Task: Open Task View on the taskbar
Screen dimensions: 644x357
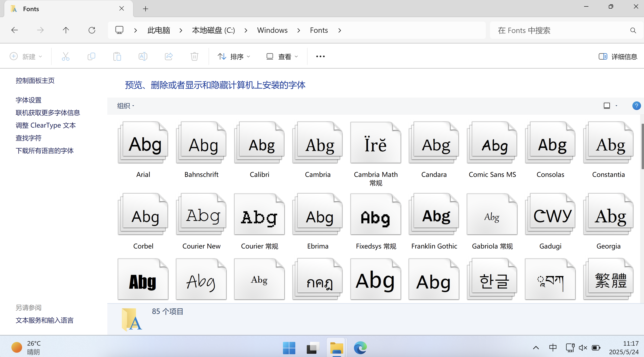Action: [x=313, y=348]
